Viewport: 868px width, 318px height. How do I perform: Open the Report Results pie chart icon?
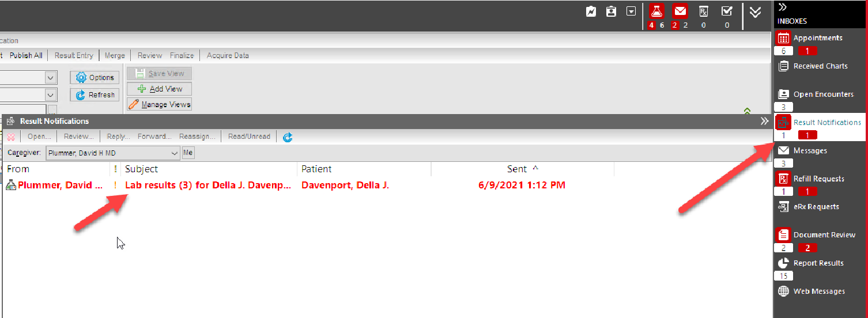click(783, 263)
